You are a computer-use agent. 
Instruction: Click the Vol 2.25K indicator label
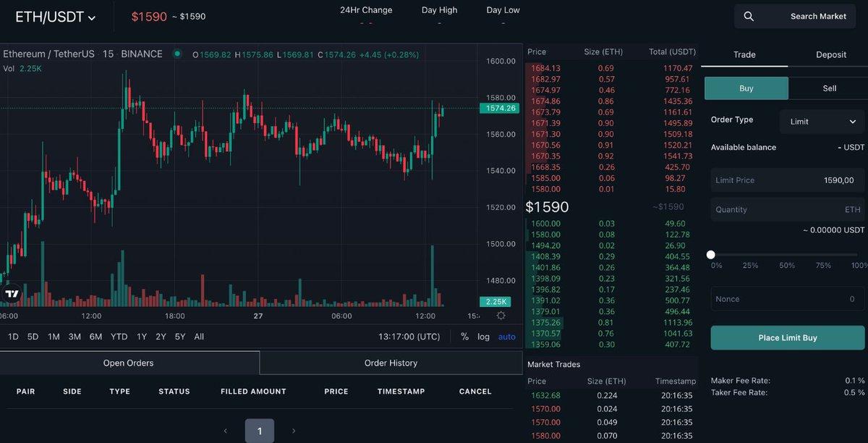click(22, 68)
